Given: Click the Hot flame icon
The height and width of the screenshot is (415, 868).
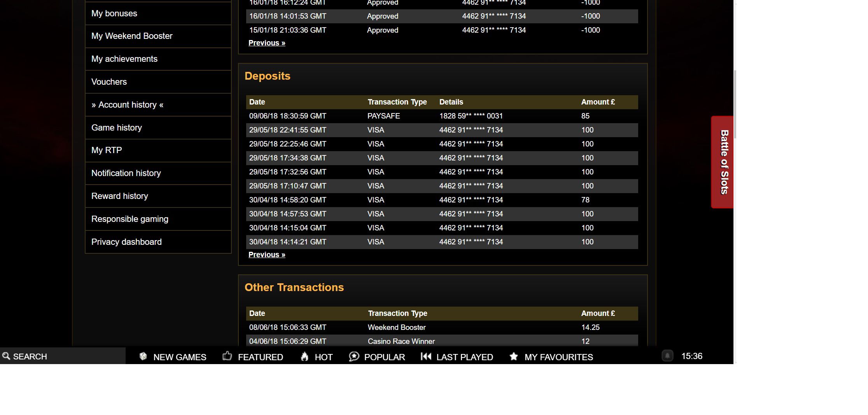Looking at the screenshot, I should pos(304,356).
